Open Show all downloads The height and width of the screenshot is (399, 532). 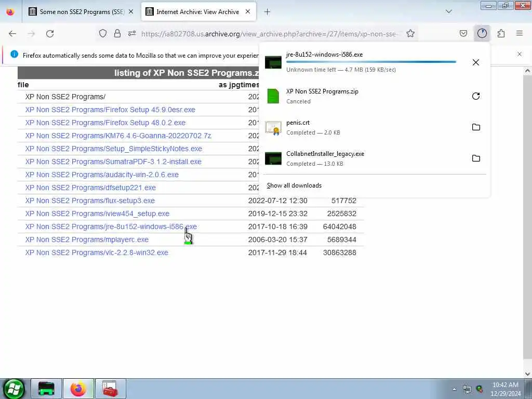pos(294,185)
